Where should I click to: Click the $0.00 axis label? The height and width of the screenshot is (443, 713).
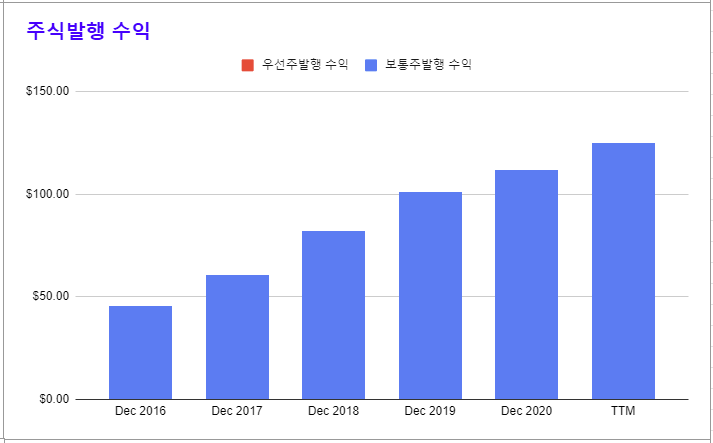point(54,399)
